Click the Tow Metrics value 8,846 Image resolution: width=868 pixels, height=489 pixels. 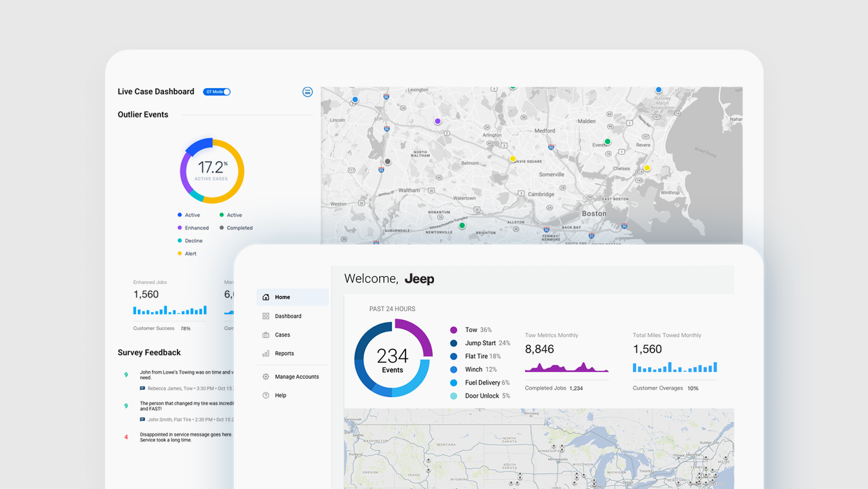point(540,350)
